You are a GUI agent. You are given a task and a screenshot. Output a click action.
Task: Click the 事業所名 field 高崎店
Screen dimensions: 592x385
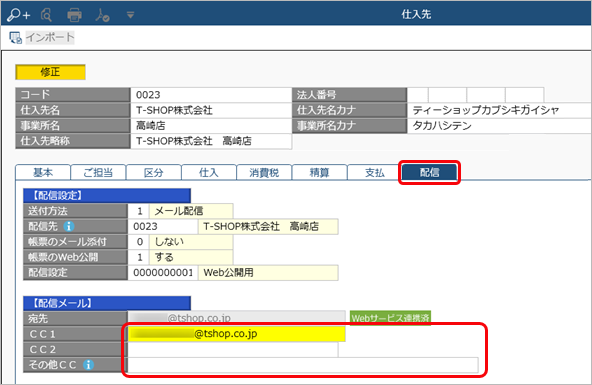click(211, 126)
